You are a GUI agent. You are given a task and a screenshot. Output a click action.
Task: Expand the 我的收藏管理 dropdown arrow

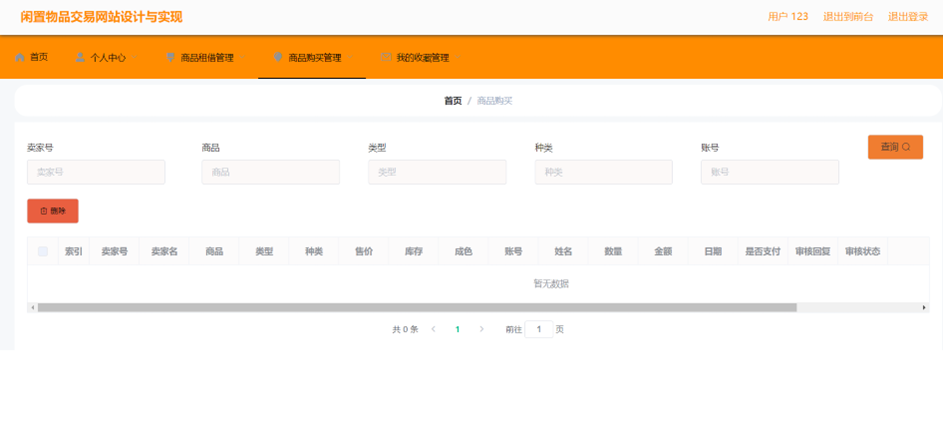[x=458, y=58]
